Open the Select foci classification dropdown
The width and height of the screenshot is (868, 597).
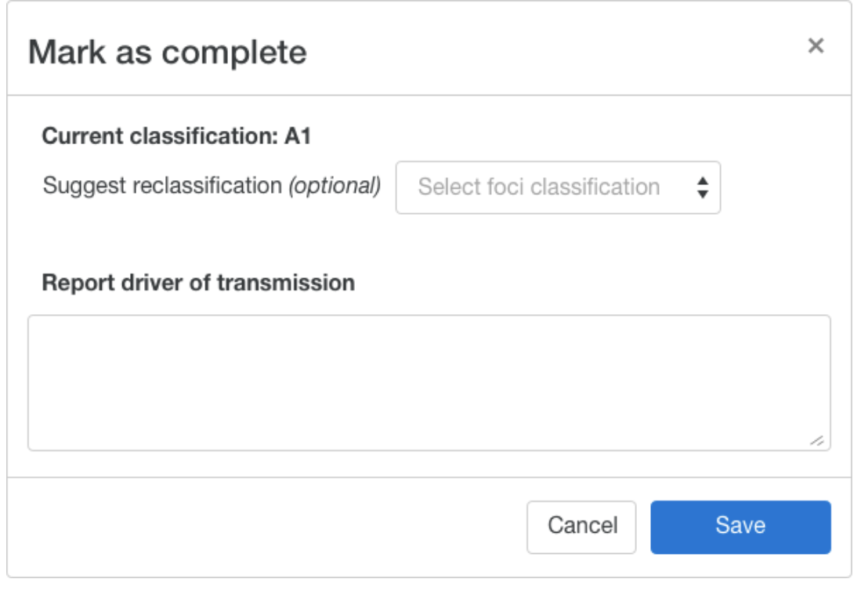tap(560, 186)
